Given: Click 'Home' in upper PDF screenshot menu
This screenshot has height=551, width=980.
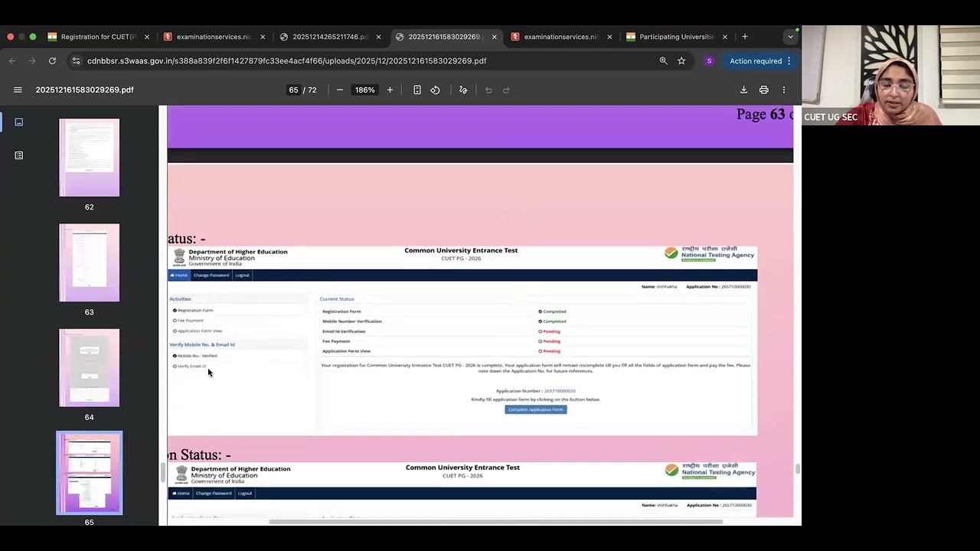Looking at the screenshot, I should coord(179,275).
